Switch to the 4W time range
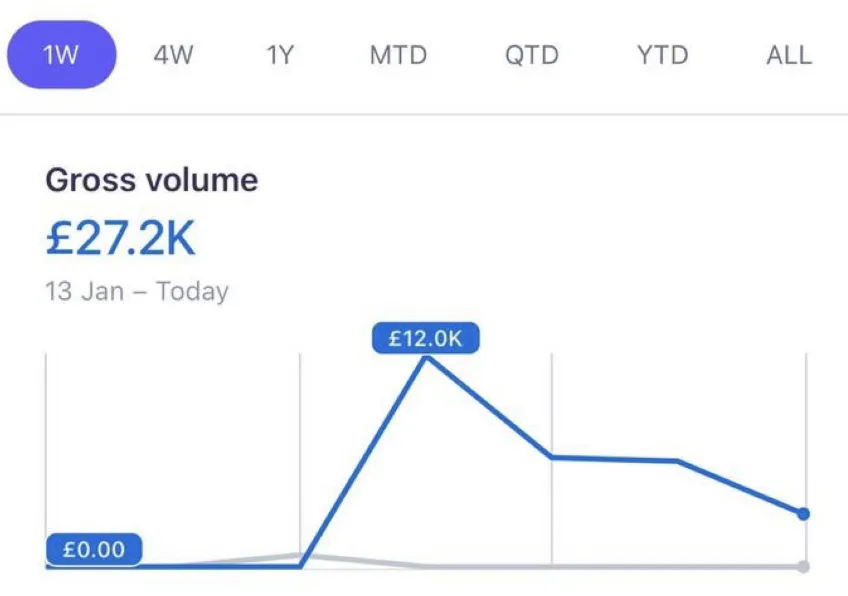848x596 pixels. coord(173,55)
